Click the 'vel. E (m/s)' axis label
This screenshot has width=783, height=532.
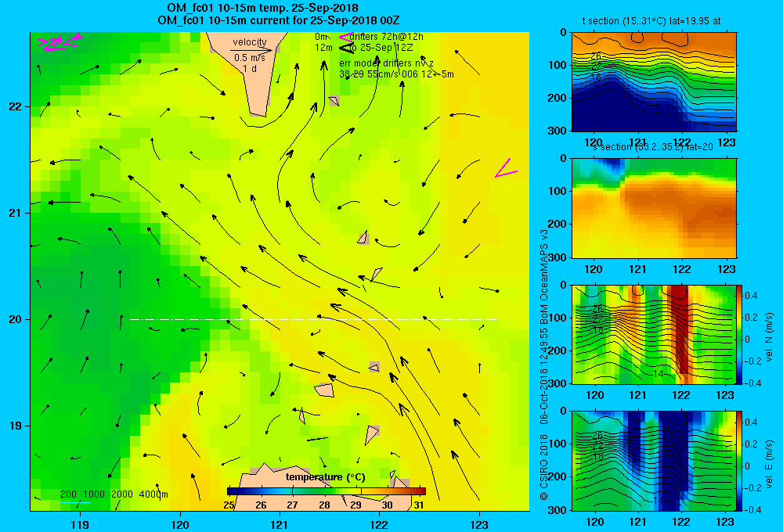click(769, 463)
